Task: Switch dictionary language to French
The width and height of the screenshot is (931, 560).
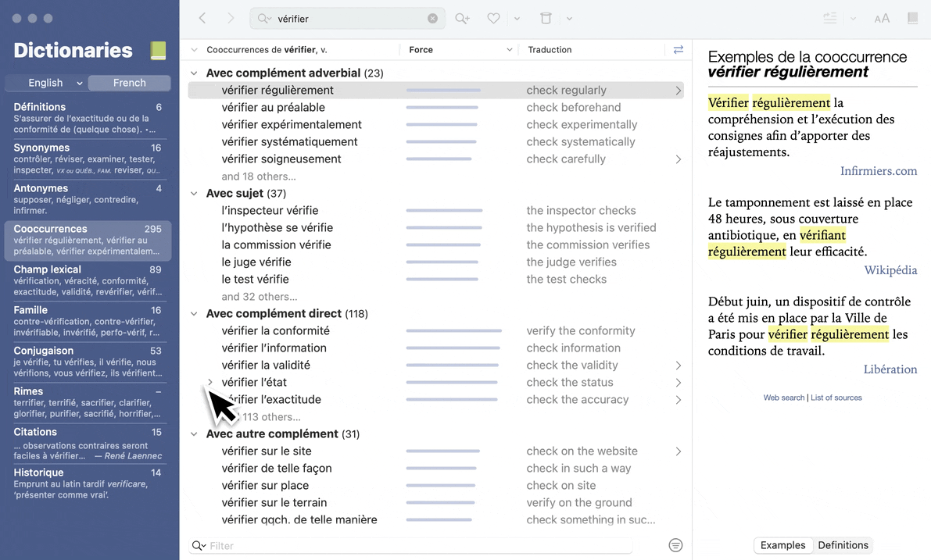Action: point(129,83)
